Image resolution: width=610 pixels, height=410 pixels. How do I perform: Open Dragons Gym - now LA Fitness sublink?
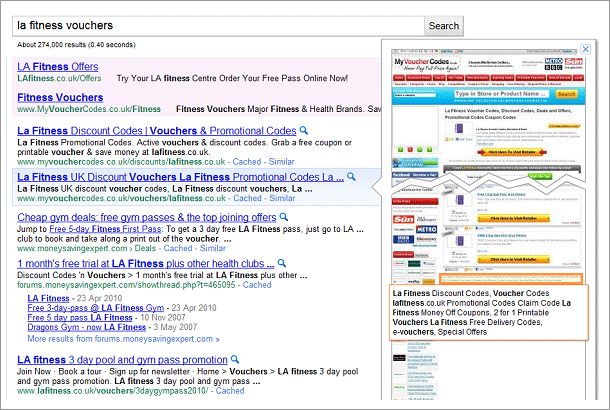(86, 328)
